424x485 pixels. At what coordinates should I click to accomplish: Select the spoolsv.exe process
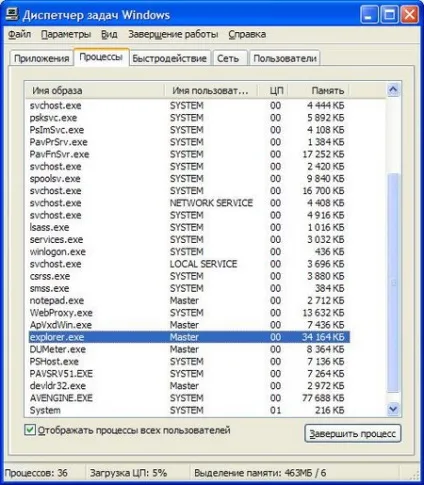pos(189,179)
